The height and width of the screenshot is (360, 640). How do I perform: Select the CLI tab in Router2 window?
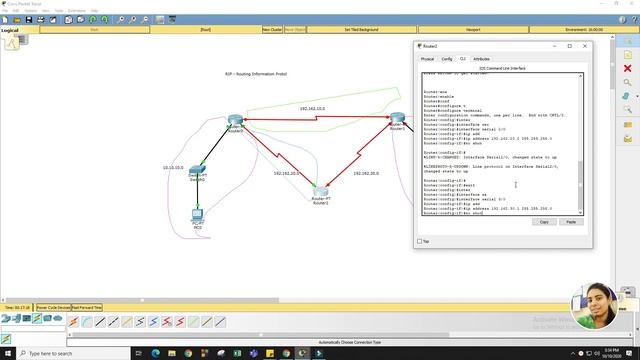pos(463,59)
